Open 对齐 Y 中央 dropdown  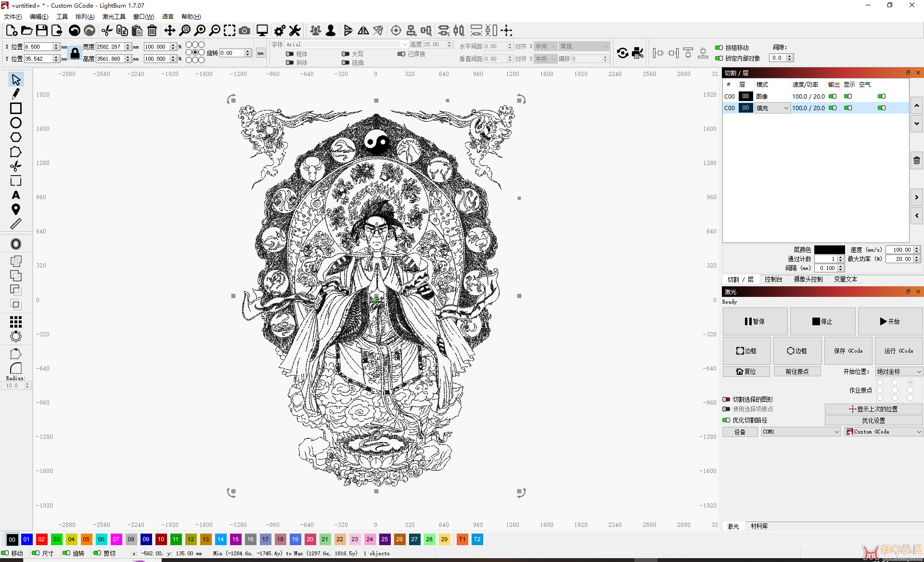click(x=545, y=59)
